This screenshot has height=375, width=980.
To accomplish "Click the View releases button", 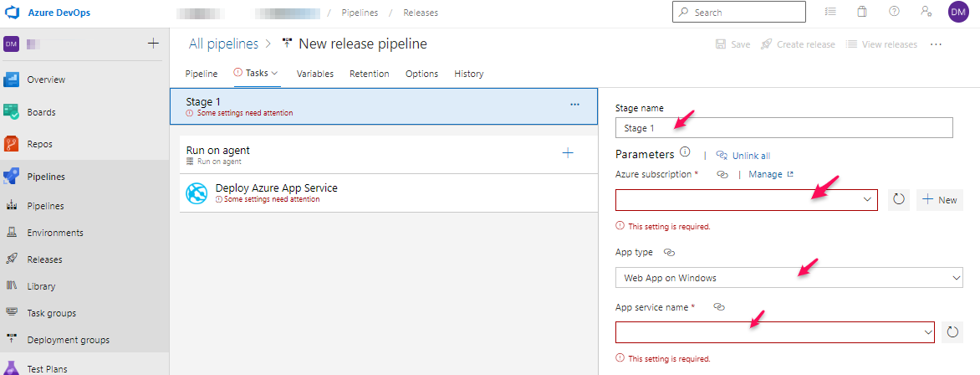I will click(x=882, y=44).
